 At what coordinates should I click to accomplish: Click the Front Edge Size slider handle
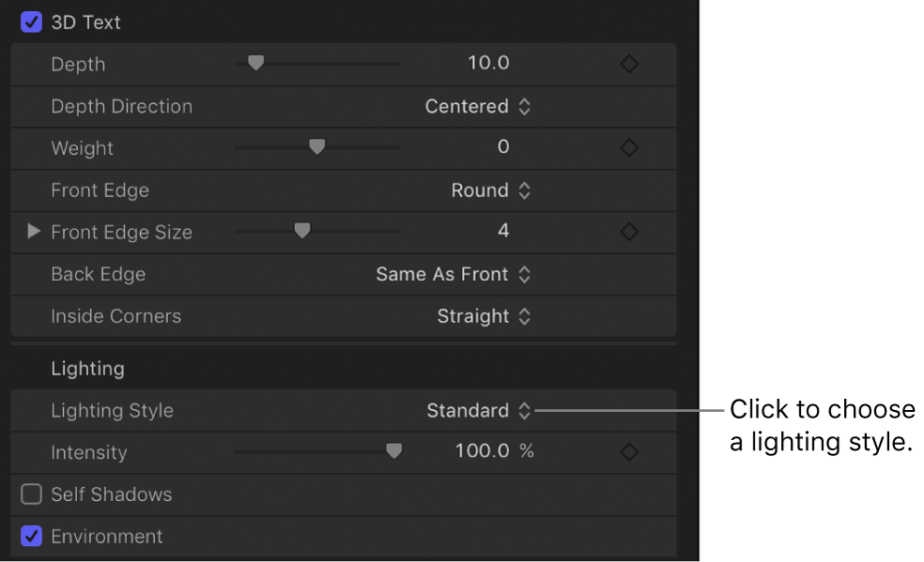point(301,231)
